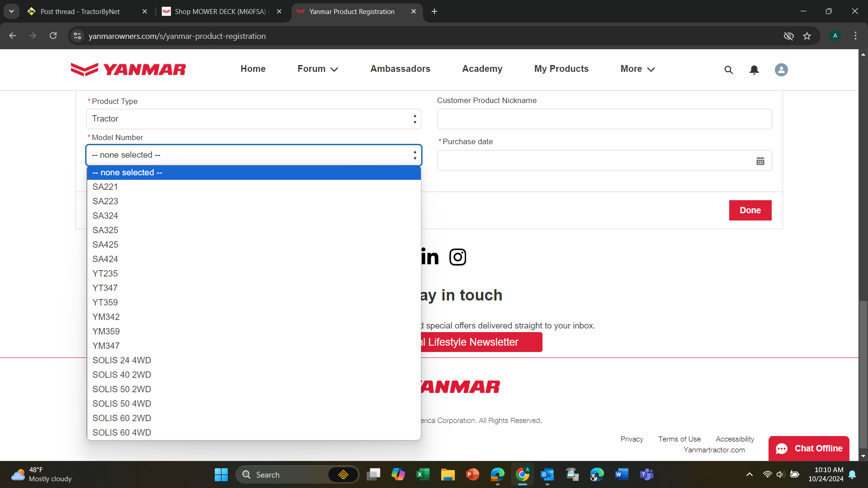Screen dimensions: 868x488
Task: Select the none selected option
Action: 254,173
